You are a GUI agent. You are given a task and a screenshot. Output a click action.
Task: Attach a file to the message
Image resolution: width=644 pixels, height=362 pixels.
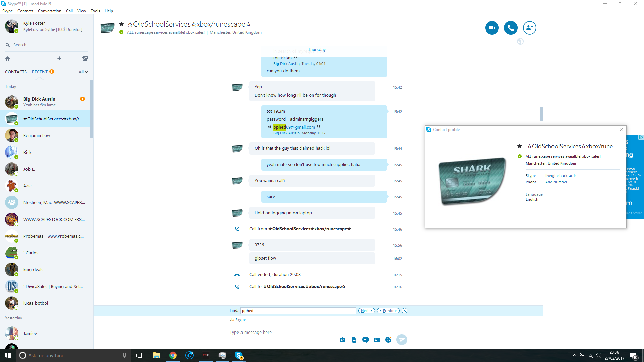[354, 340]
